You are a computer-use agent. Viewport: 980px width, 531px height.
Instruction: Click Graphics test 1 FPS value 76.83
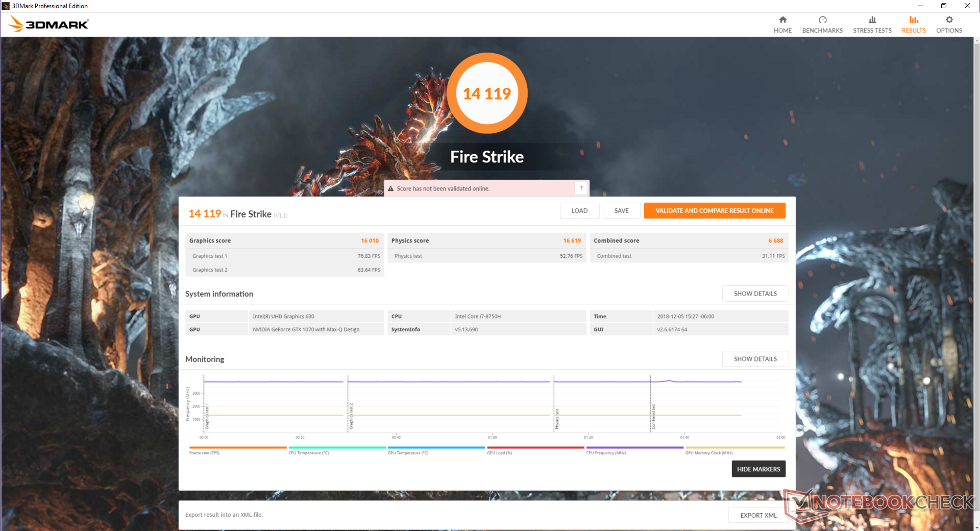point(369,256)
